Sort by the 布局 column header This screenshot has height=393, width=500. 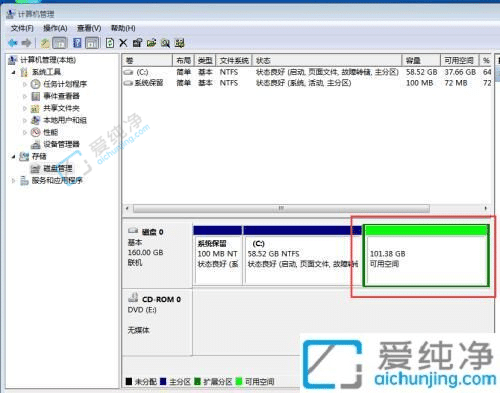tap(183, 60)
